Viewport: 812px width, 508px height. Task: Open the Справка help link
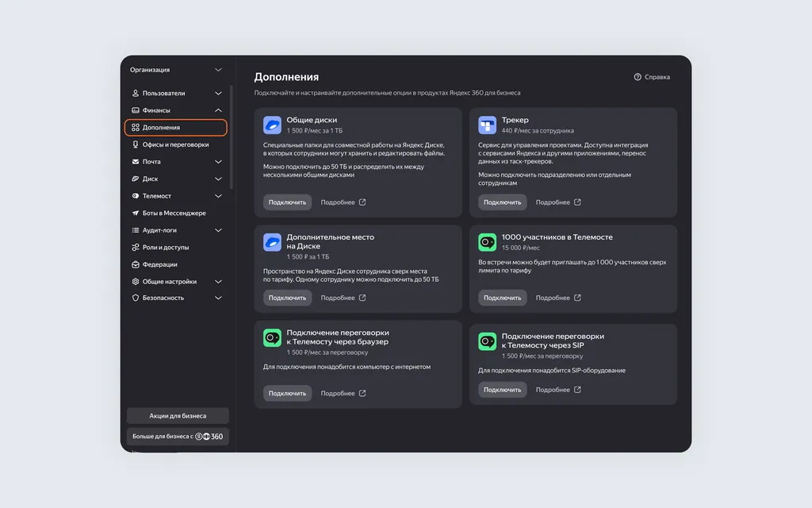652,77
